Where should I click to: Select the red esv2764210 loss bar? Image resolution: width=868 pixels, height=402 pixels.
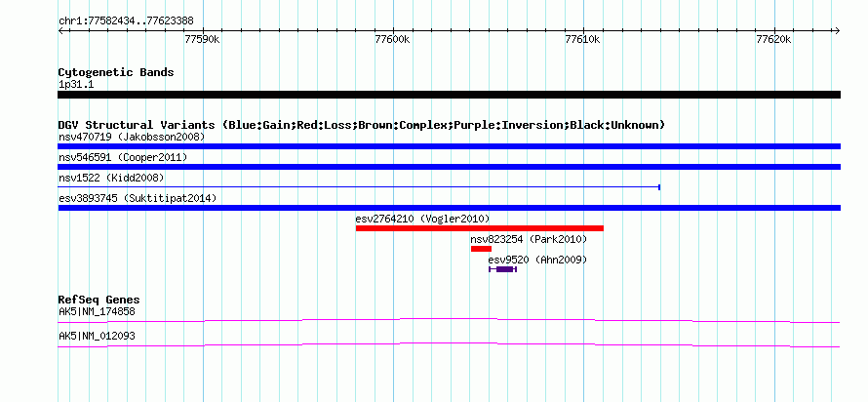coord(480,228)
